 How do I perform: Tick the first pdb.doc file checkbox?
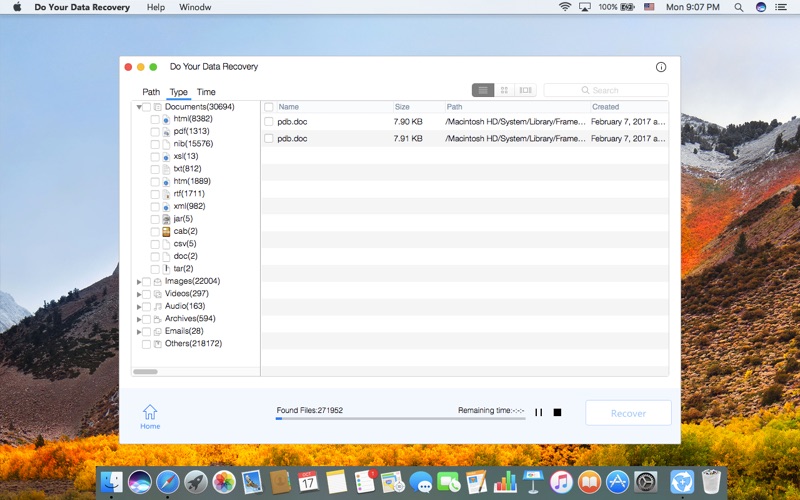(269, 122)
